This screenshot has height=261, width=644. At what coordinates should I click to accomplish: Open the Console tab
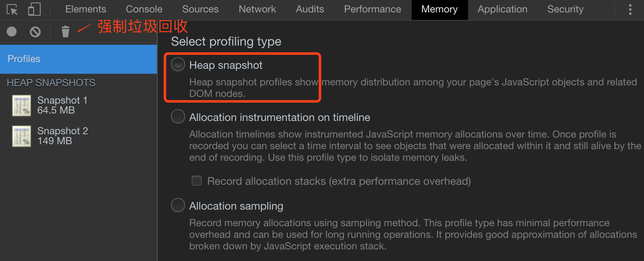tap(144, 10)
